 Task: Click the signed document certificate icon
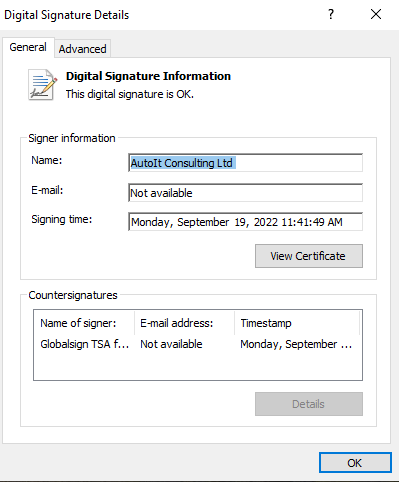[x=43, y=85]
